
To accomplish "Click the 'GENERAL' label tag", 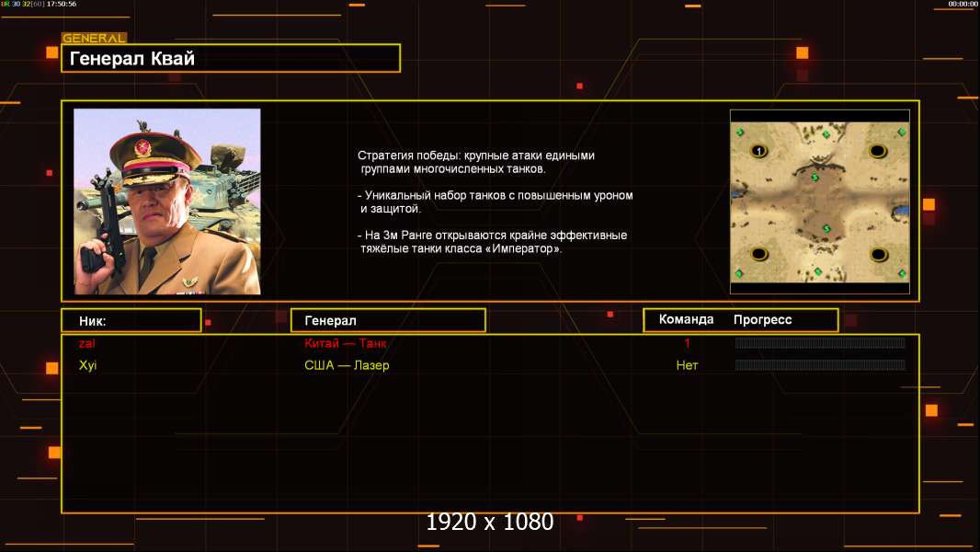I will tap(94, 38).
